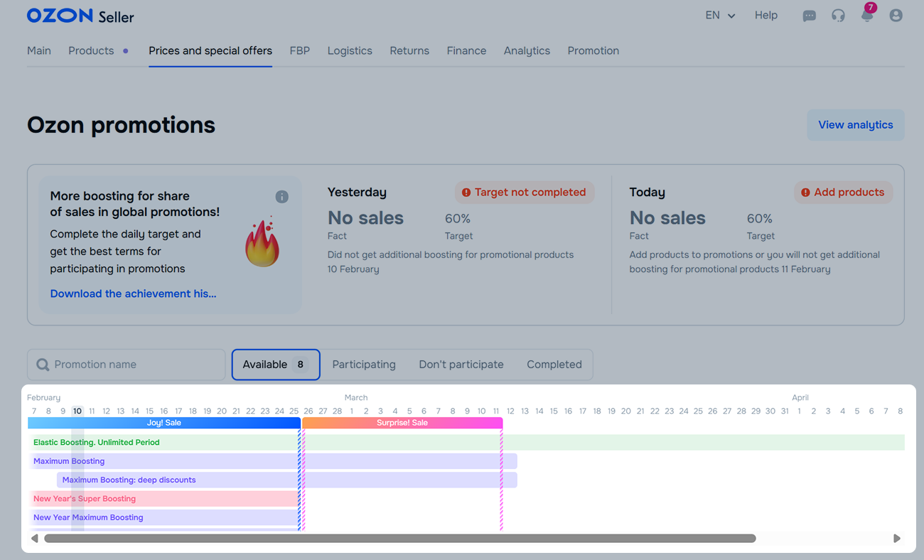Select the Don't participate tab
The width and height of the screenshot is (924, 560).
coord(461,365)
